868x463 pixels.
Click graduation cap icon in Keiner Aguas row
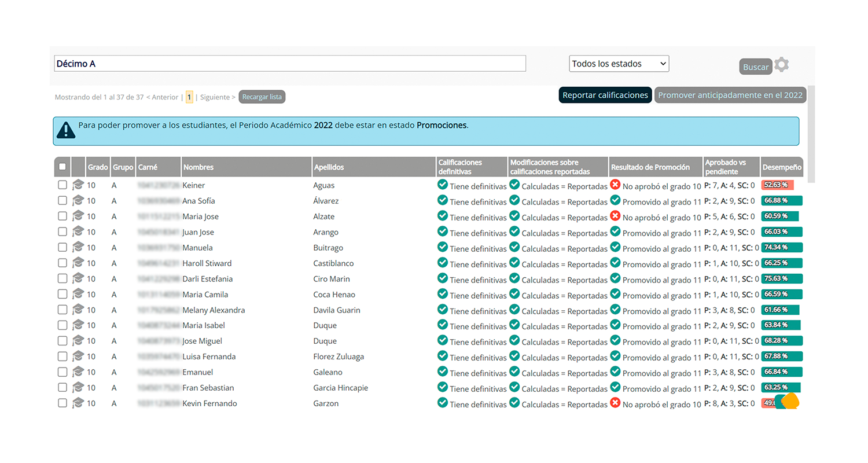[78, 185]
